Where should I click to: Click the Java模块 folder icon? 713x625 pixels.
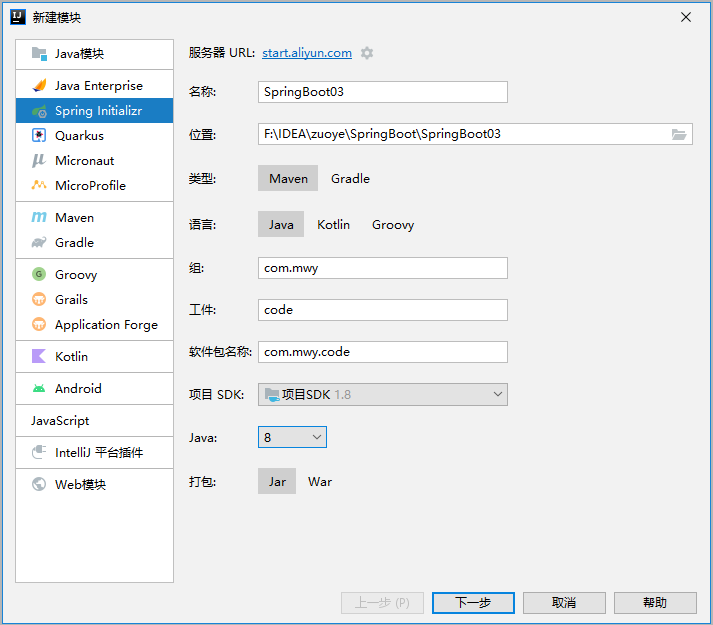point(39,54)
